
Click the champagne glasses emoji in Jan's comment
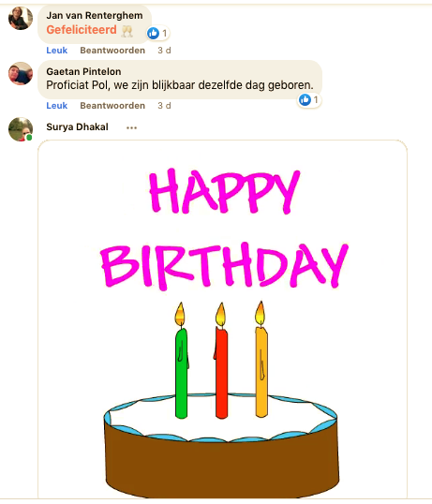click(127, 31)
